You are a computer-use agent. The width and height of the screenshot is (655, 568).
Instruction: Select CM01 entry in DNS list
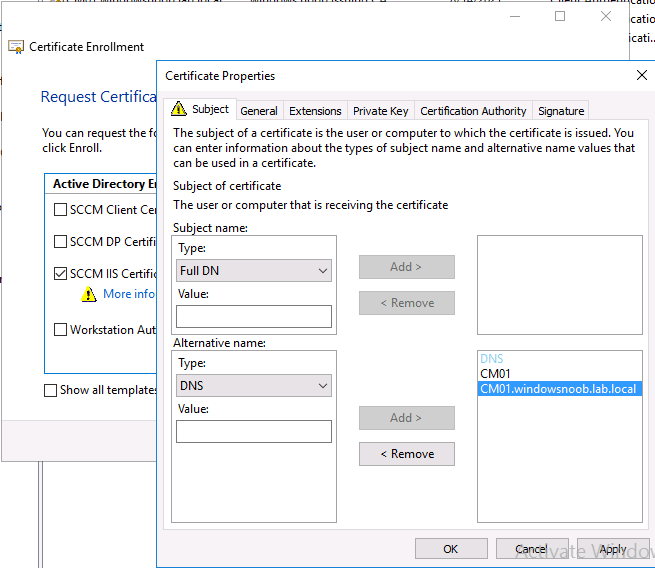coord(560,374)
